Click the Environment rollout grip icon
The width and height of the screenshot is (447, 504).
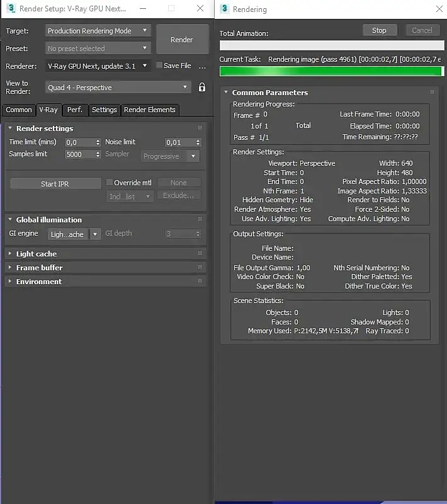tap(200, 281)
